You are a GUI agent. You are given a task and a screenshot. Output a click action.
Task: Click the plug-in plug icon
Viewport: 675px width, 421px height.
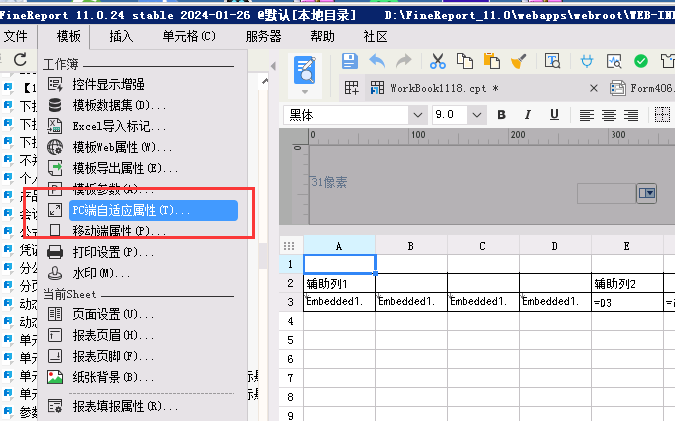tap(587, 61)
